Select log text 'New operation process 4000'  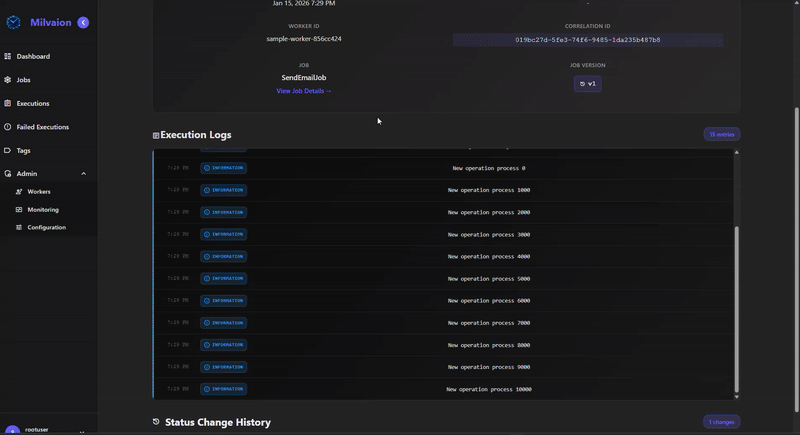point(489,257)
